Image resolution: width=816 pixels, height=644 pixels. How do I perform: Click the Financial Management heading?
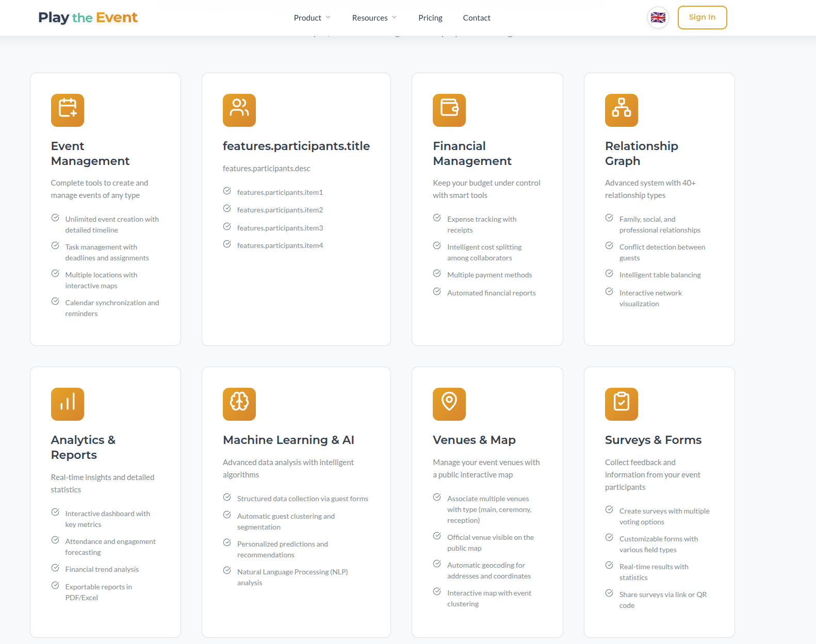click(472, 154)
